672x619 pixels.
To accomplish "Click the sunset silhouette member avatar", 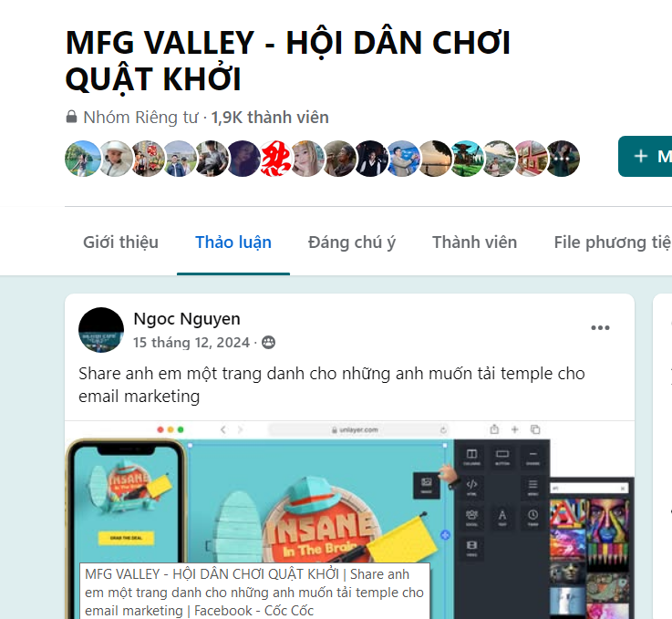I will click(x=435, y=159).
